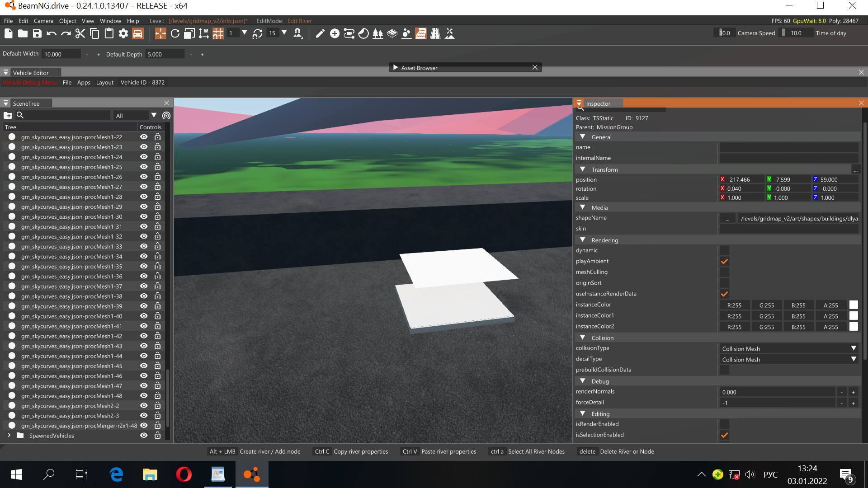Uncheck the playAmbient checkbox

pos(724,261)
